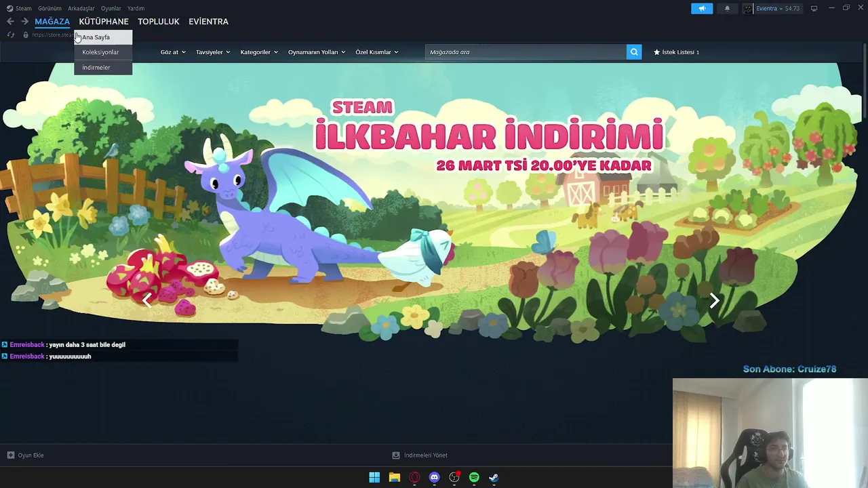Select İndirmeler from the submenu

coord(103,67)
